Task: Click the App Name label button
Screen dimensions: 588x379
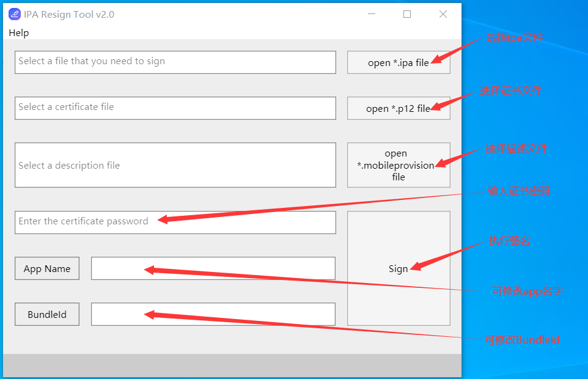Action: click(x=46, y=268)
